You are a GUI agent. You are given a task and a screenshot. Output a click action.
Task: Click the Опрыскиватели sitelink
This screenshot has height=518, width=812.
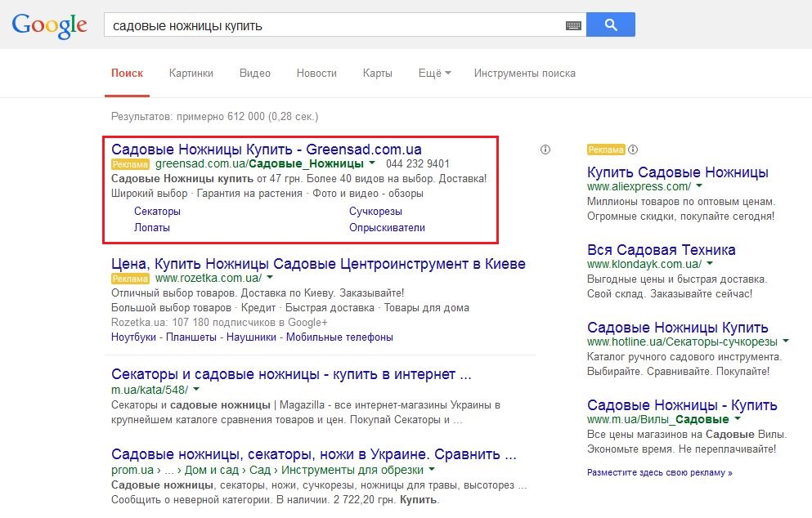pyautogui.click(x=387, y=228)
